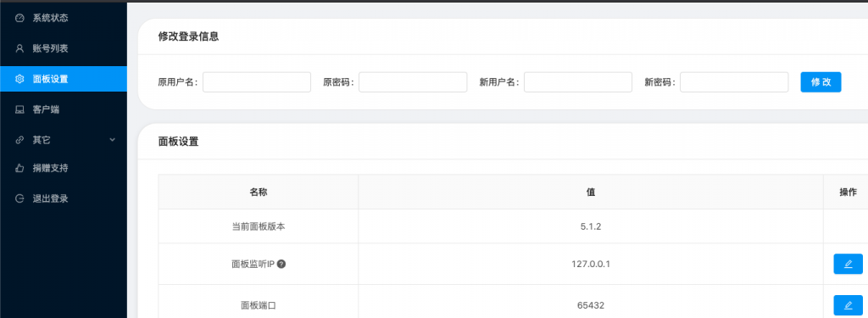This screenshot has width=868, height=318.
Task: Click the 其它 link icon
Action: [19, 140]
